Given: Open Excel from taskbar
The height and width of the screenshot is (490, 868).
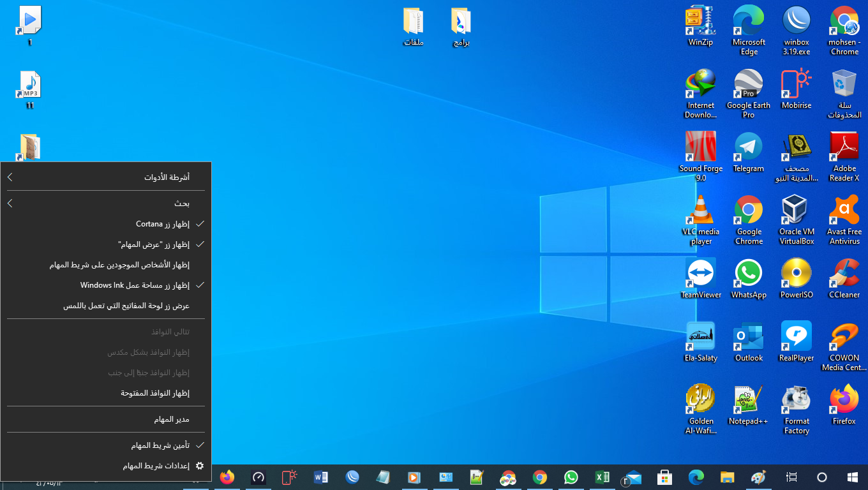Looking at the screenshot, I should pos(602,477).
